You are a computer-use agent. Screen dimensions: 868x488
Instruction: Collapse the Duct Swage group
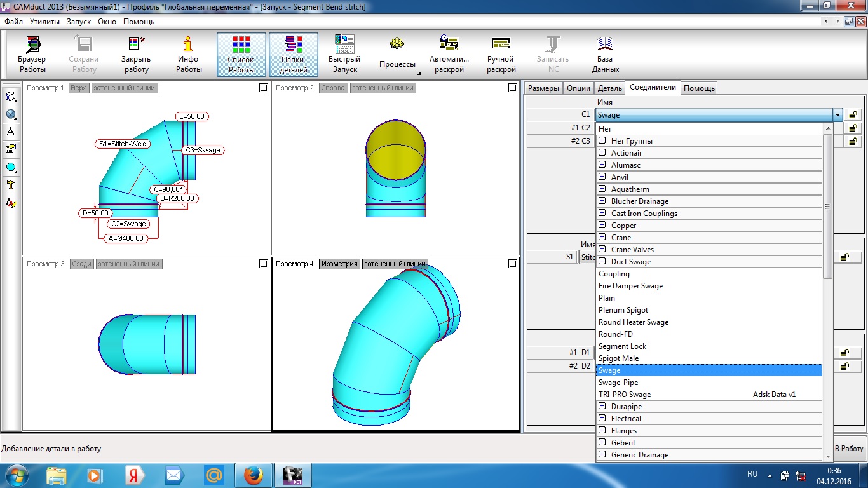(x=602, y=261)
